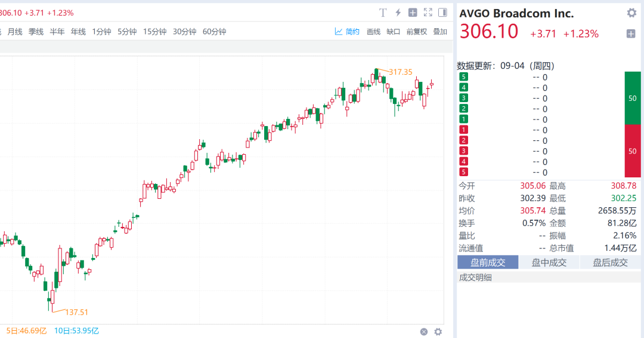Open the 叠加 overlay comparison menu
Viewport: 644px width, 338px height.
pyautogui.click(x=440, y=32)
